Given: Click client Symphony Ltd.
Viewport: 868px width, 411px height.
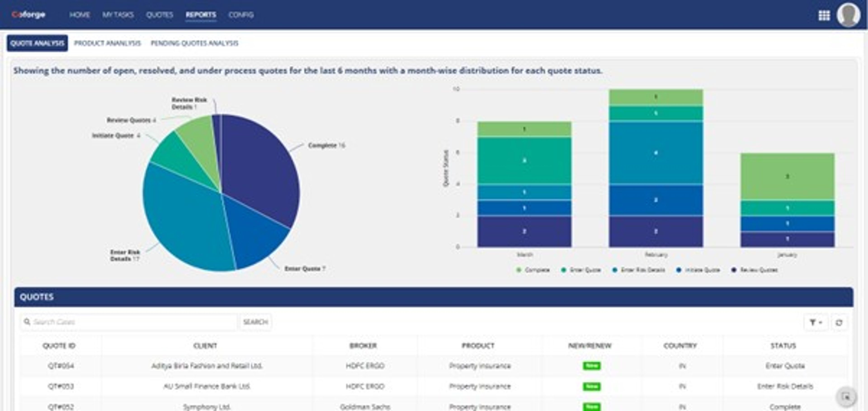Looking at the screenshot, I should click(207, 407).
